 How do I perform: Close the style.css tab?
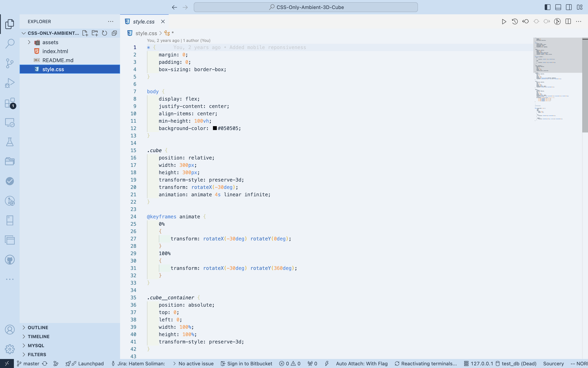[163, 21]
